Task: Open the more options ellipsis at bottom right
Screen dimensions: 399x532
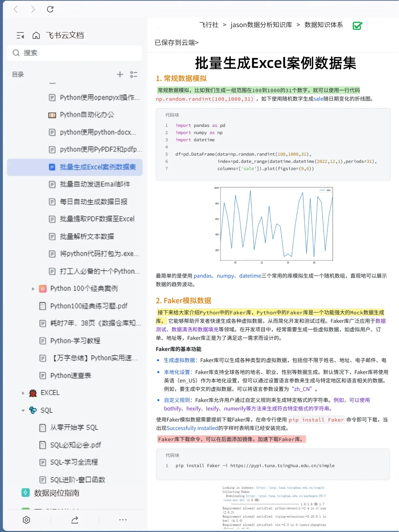Action: pos(123,520)
